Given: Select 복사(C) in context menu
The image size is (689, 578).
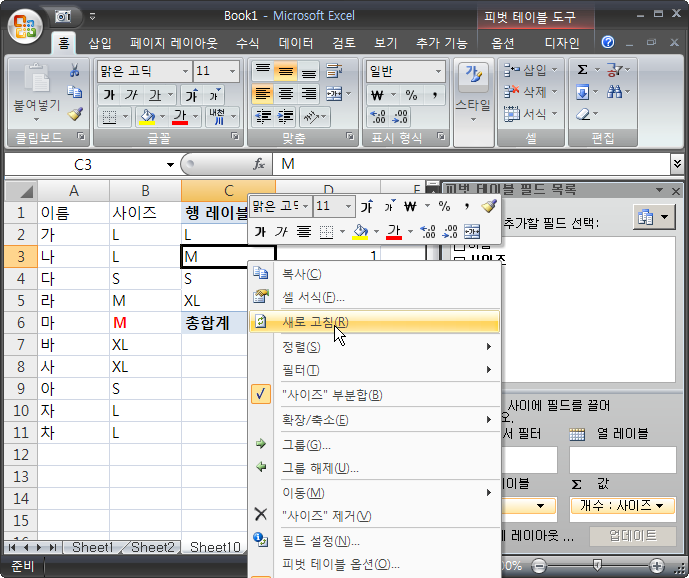Looking at the screenshot, I should click(x=374, y=274).
